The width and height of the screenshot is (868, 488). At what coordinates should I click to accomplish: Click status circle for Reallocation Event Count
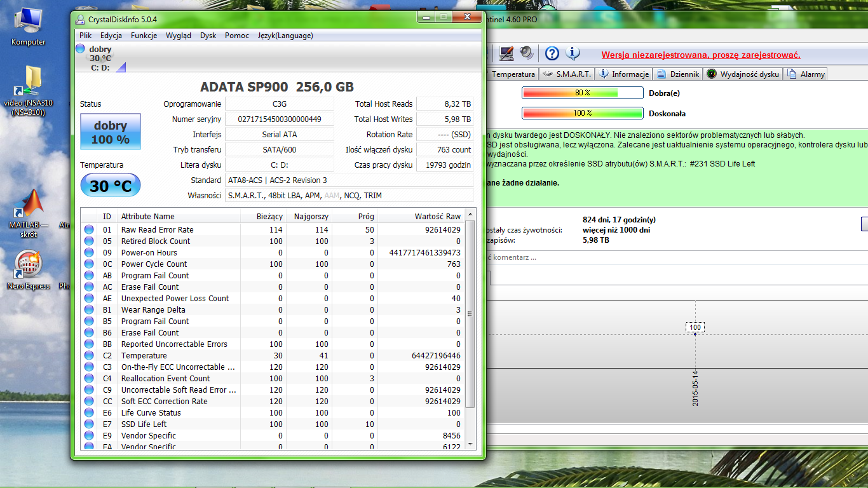(89, 379)
